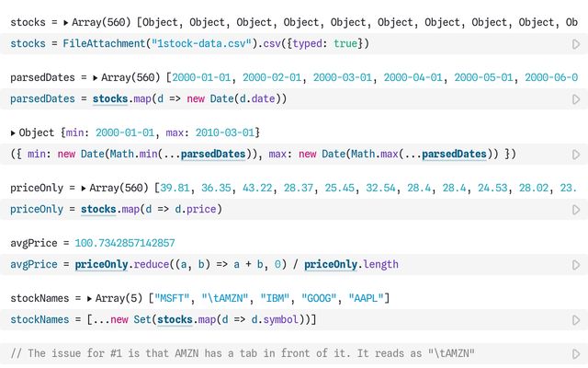
Task: Run the AMZN tab comment cell
Action: [x=576, y=353]
